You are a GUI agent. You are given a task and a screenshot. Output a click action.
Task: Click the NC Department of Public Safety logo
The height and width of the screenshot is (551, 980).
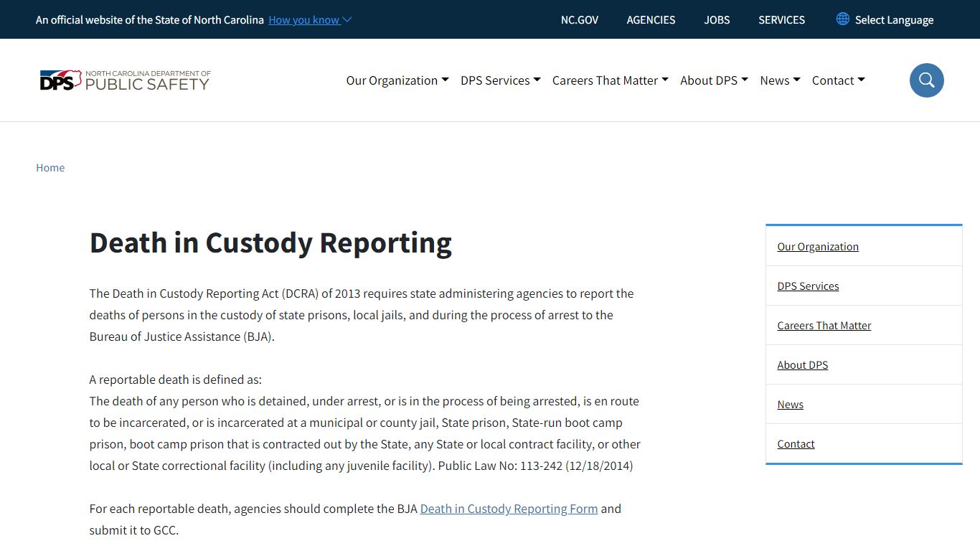[125, 80]
